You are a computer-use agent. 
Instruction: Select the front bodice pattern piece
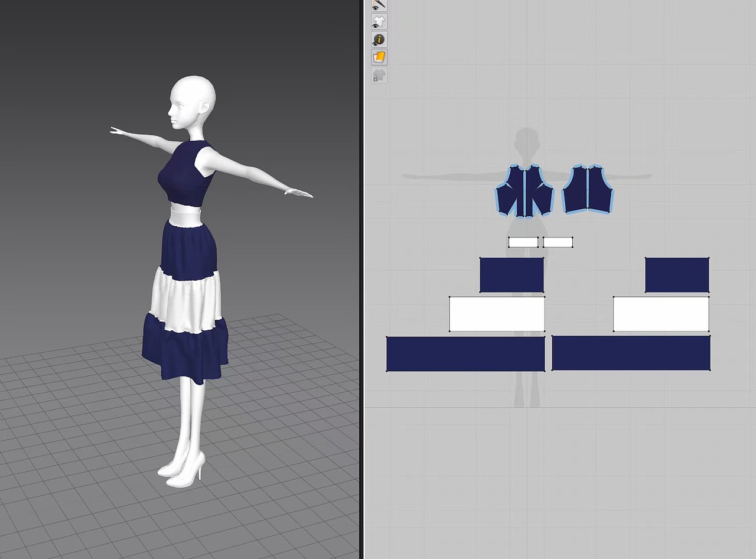click(x=524, y=191)
